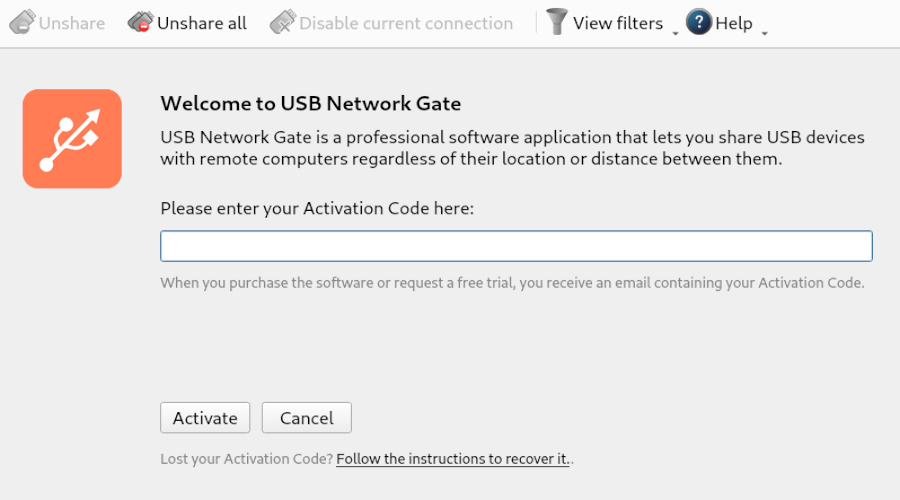This screenshot has height=500, width=900.
Task: Click the Unshare USB device icon
Action: coord(22,22)
